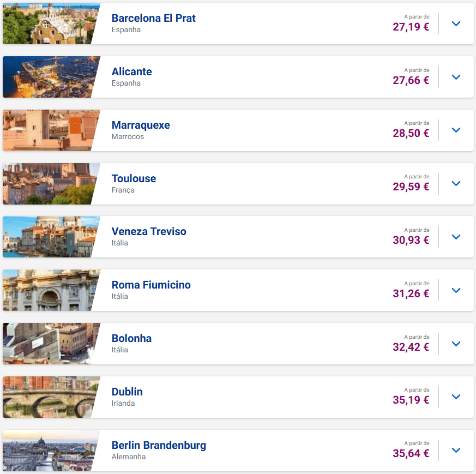Click the Alicante harbor night thumbnail

pos(49,77)
